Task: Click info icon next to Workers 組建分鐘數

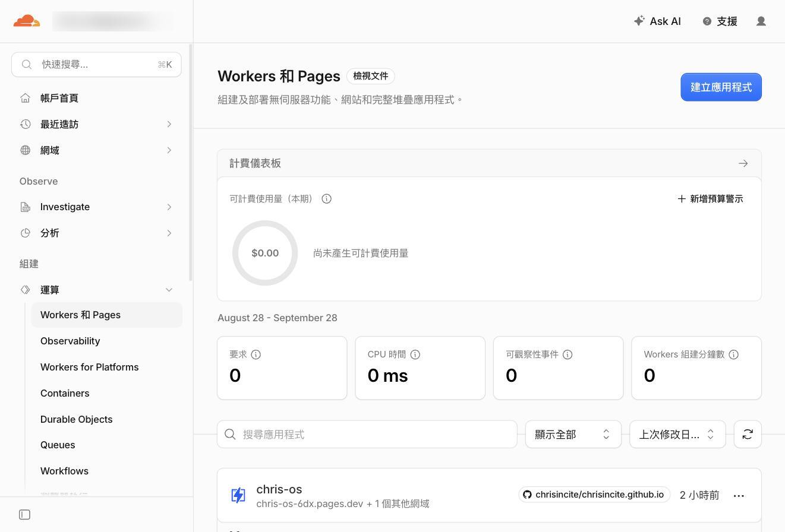Action: pyautogui.click(x=733, y=354)
